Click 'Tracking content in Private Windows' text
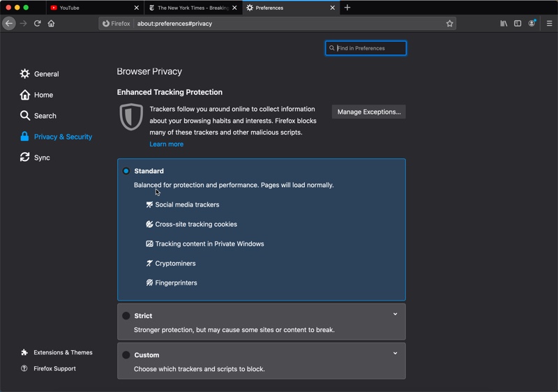This screenshot has height=392, width=558. (210, 243)
